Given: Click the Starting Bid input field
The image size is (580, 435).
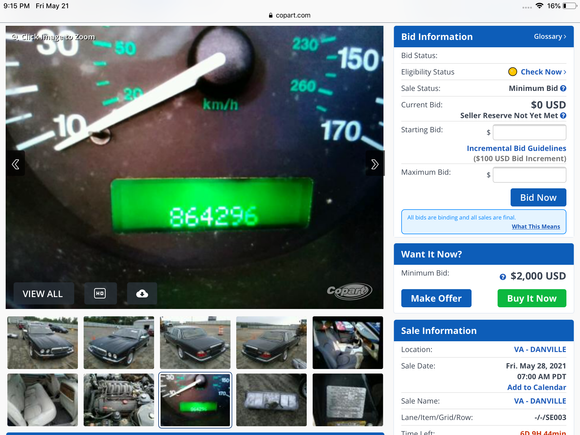Looking at the screenshot, I should click(x=529, y=132).
